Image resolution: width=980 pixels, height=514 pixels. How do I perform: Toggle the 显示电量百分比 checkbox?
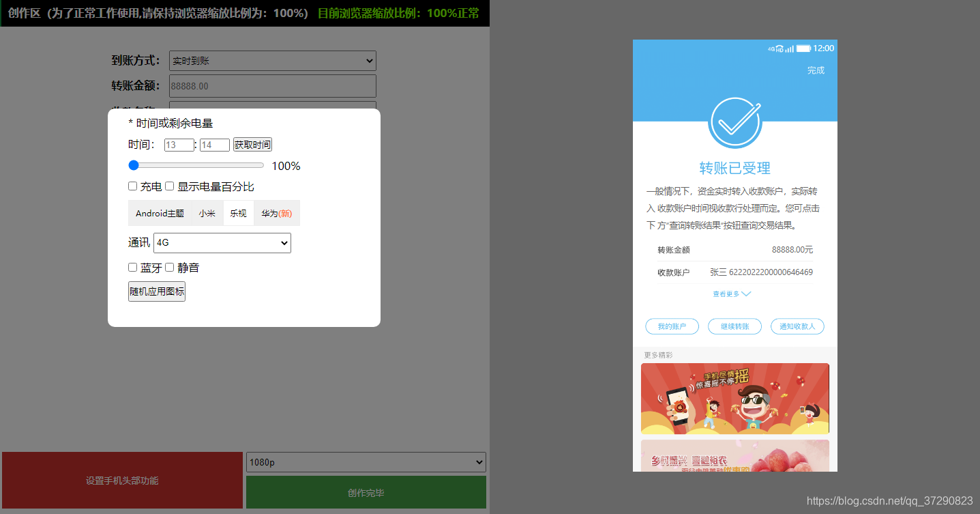pyautogui.click(x=170, y=186)
